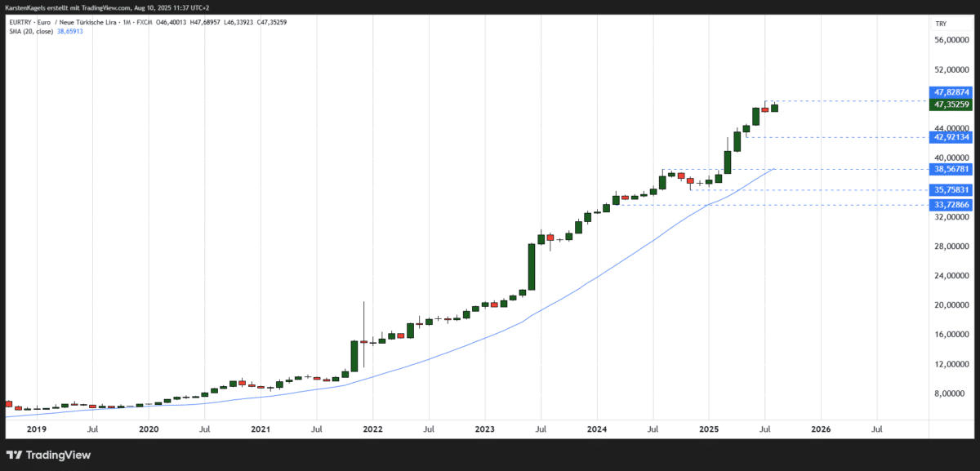The image size is (980, 471).
Task: Select the 2026 year label on the timeline
Action: [821, 429]
